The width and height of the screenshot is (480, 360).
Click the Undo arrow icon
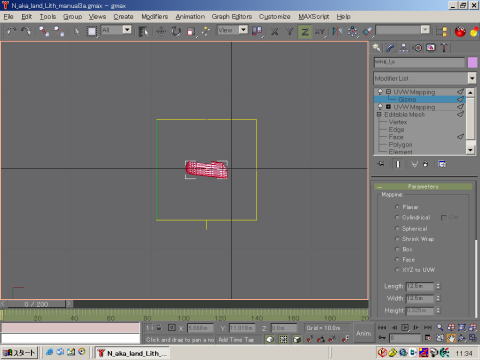pos(12,31)
